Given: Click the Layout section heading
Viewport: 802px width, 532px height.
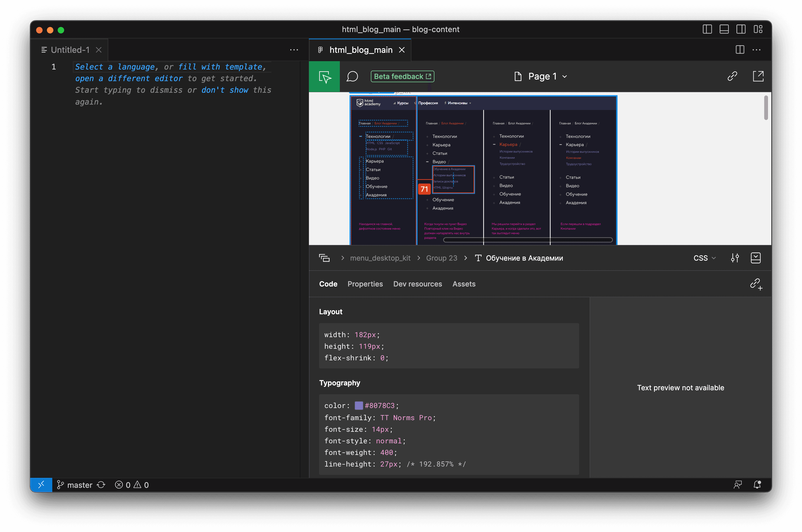Looking at the screenshot, I should pos(330,312).
